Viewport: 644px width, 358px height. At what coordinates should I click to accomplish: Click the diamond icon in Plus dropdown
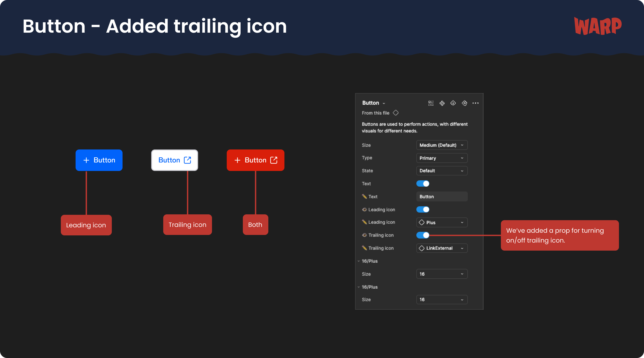pyautogui.click(x=422, y=222)
